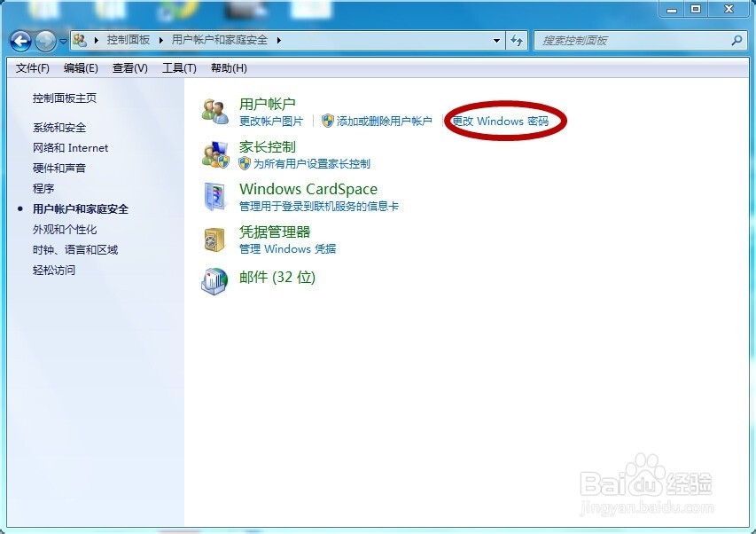Open 程序 in sidebar
The height and width of the screenshot is (534, 756).
[43, 188]
